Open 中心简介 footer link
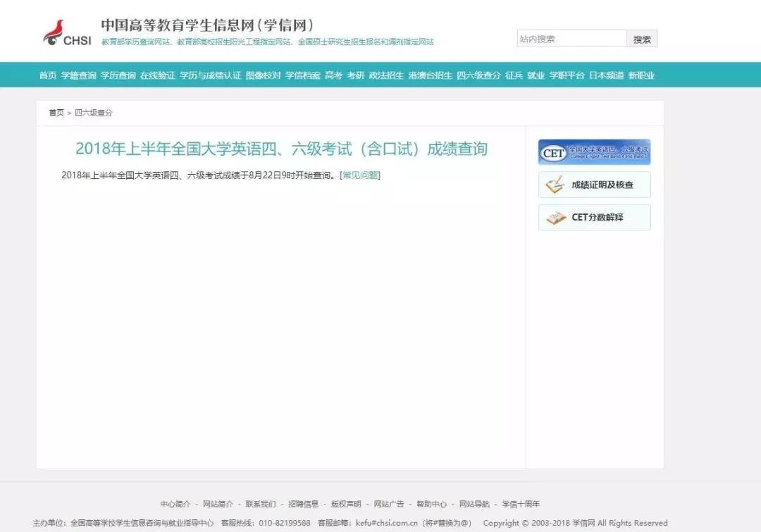The width and height of the screenshot is (761, 532). [x=175, y=504]
